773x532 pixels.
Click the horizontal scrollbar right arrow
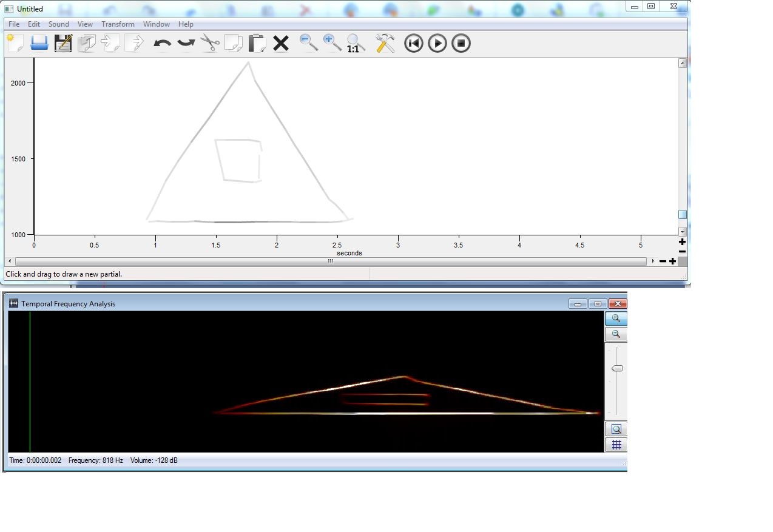(653, 261)
